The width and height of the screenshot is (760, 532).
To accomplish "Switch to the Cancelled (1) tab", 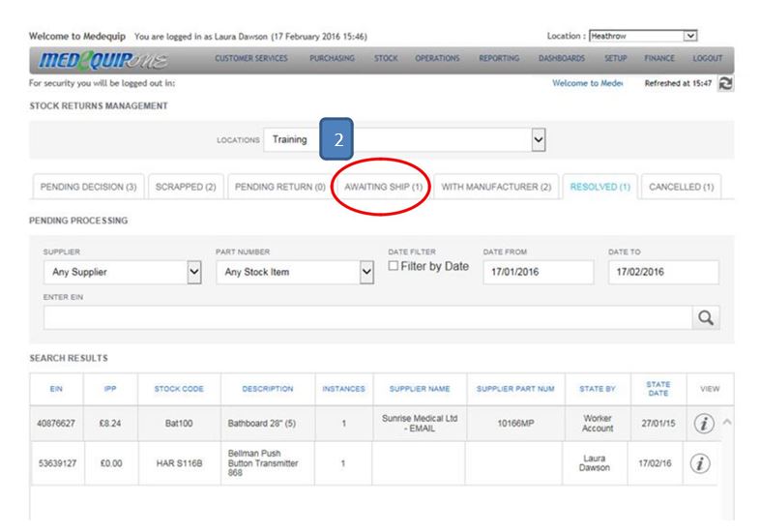I will point(682,187).
